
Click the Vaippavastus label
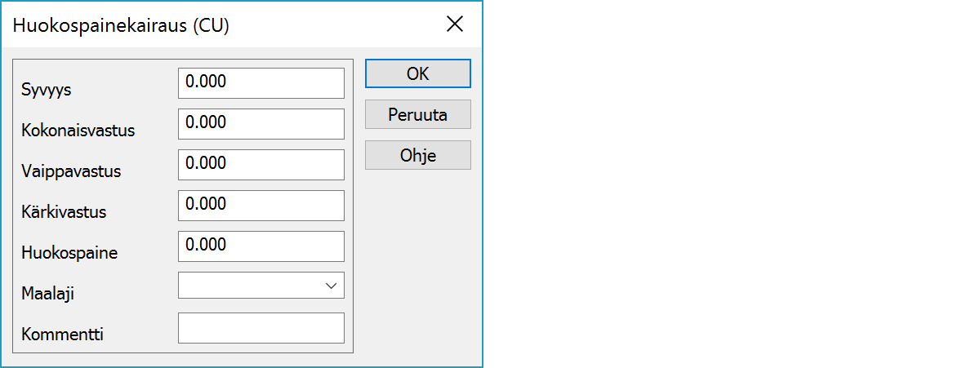[71, 171]
